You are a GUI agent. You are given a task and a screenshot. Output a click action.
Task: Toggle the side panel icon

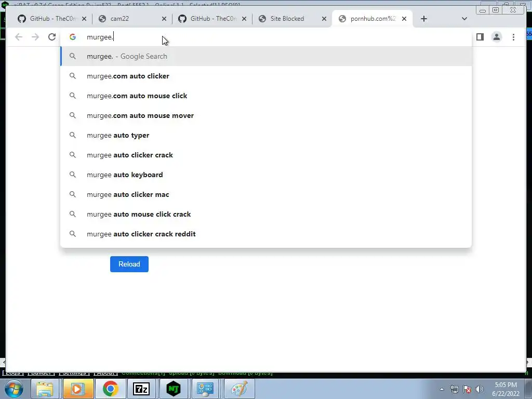pos(480,37)
